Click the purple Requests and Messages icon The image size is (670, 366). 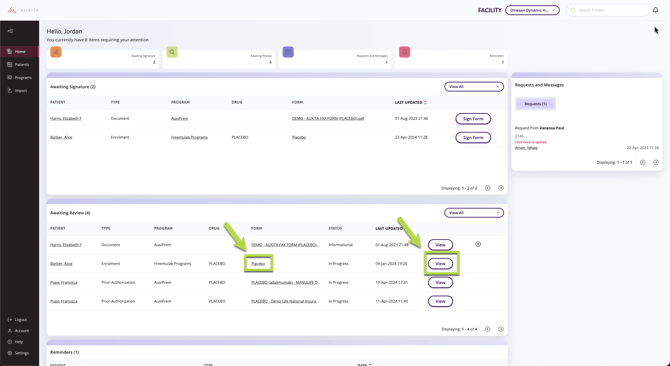point(288,52)
